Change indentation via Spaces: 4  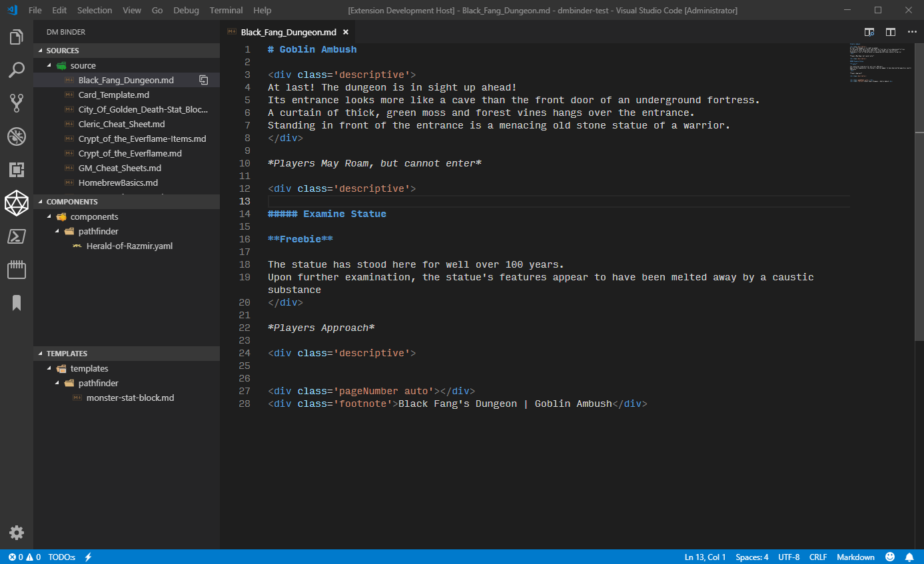[752, 557]
